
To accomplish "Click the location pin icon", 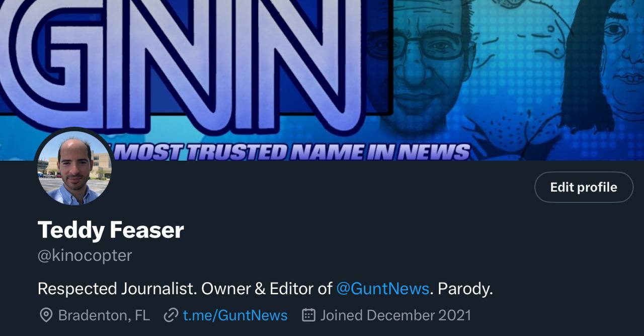I will [x=46, y=315].
